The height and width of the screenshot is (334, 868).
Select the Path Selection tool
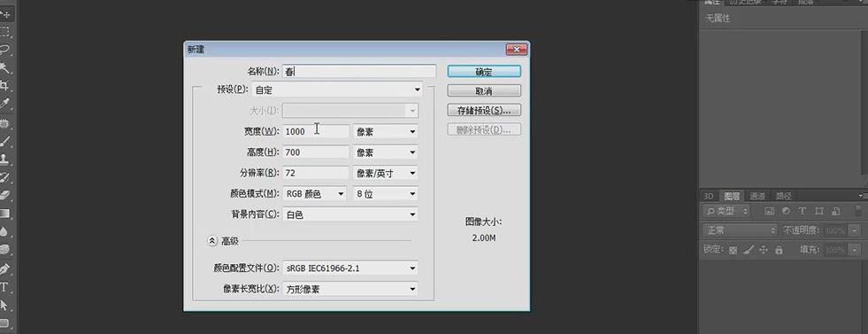tap(4, 305)
